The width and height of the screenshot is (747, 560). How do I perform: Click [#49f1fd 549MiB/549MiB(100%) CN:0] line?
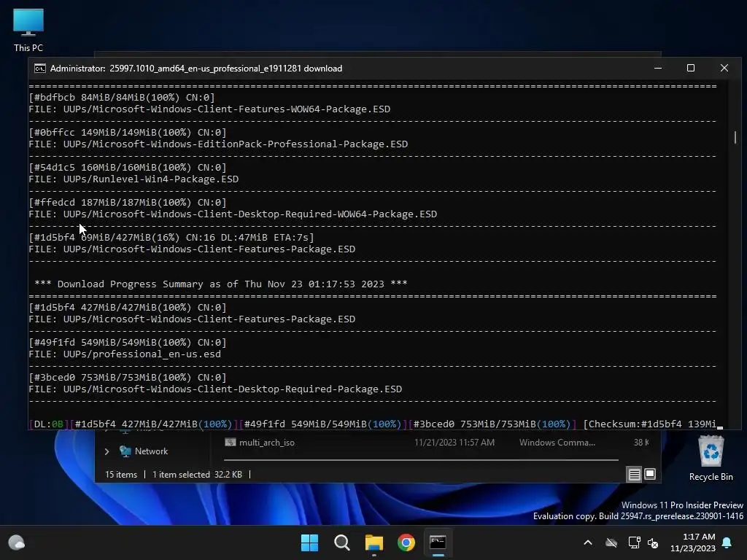pyautogui.click(x=128, y=343)
